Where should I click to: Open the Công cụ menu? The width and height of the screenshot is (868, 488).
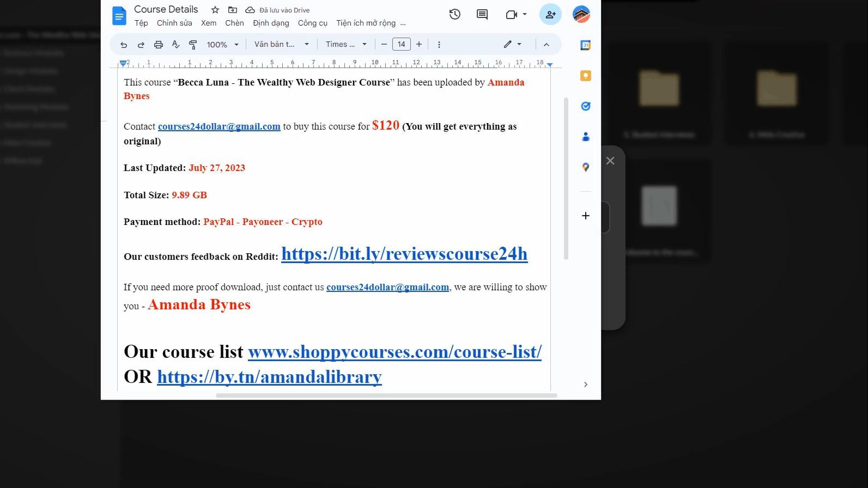coord(313,23)
